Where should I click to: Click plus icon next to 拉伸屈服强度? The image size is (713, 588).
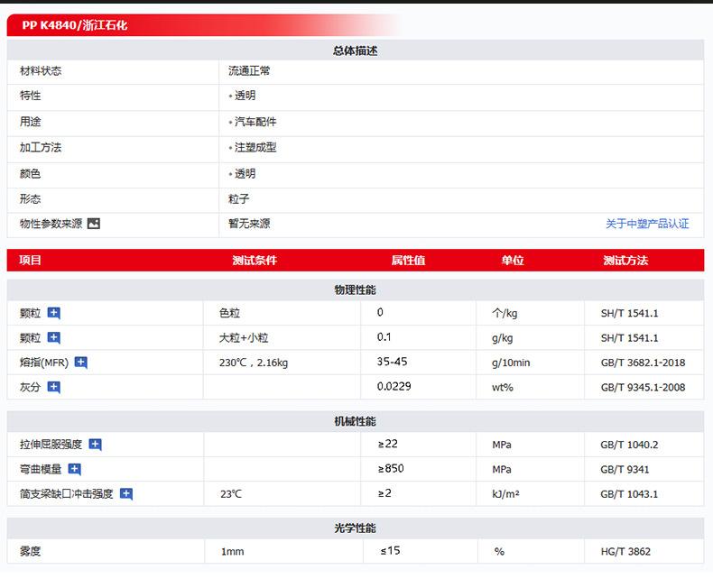(96, 445)
